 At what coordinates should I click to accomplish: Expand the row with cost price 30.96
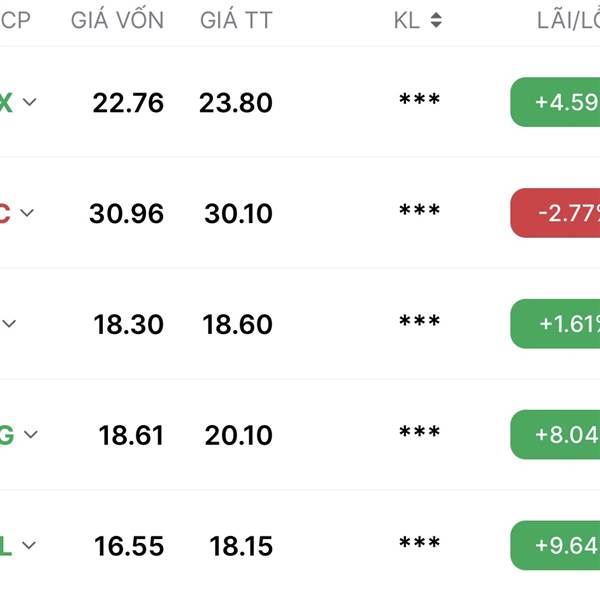(x=27, y=213)
